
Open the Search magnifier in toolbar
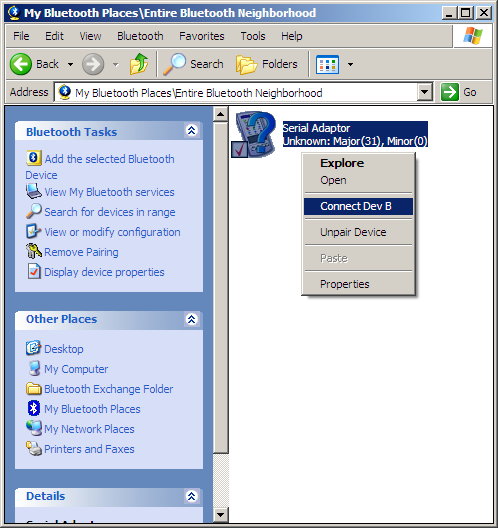(x=174, y=64)
